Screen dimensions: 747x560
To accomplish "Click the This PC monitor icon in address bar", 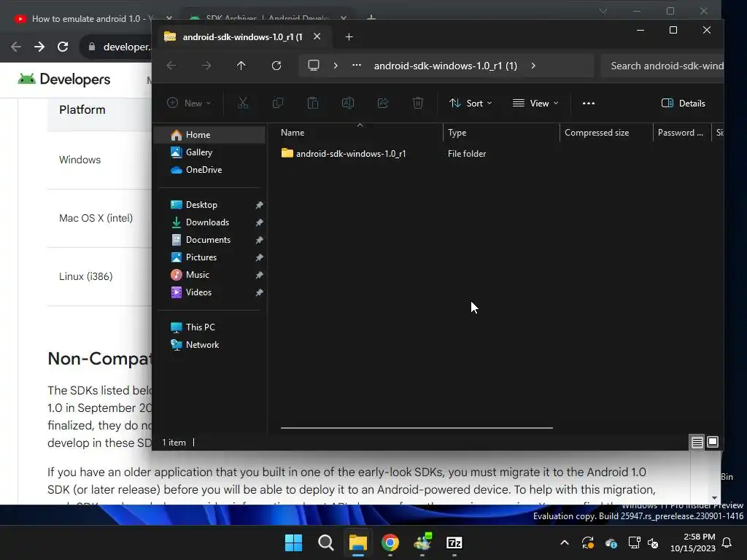I will point(314,65).
